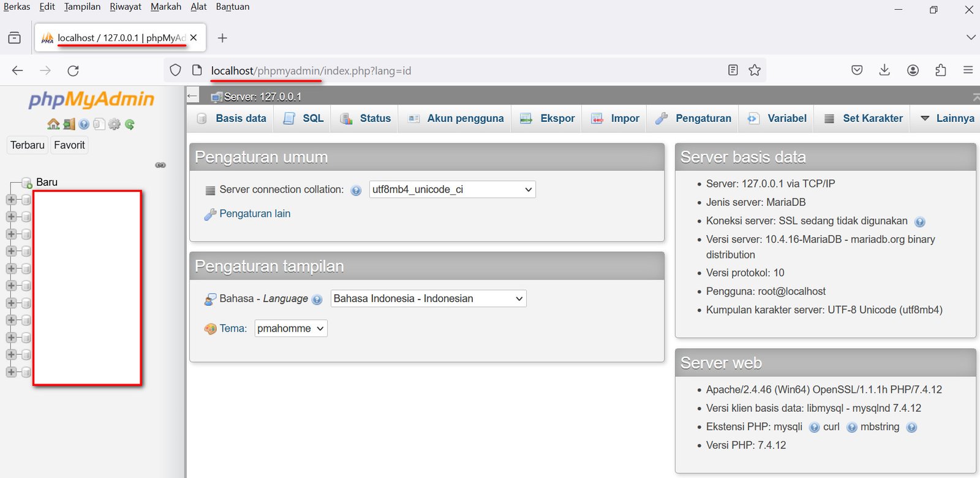Open help icon next to mysqli extension

tap(814, 428)
